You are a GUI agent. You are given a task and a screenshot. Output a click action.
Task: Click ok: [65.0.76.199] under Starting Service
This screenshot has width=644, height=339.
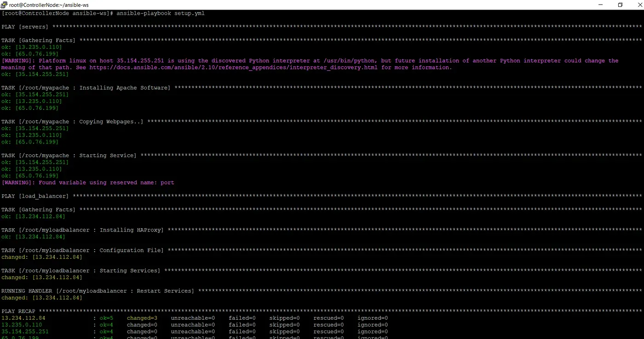[30, 176]
